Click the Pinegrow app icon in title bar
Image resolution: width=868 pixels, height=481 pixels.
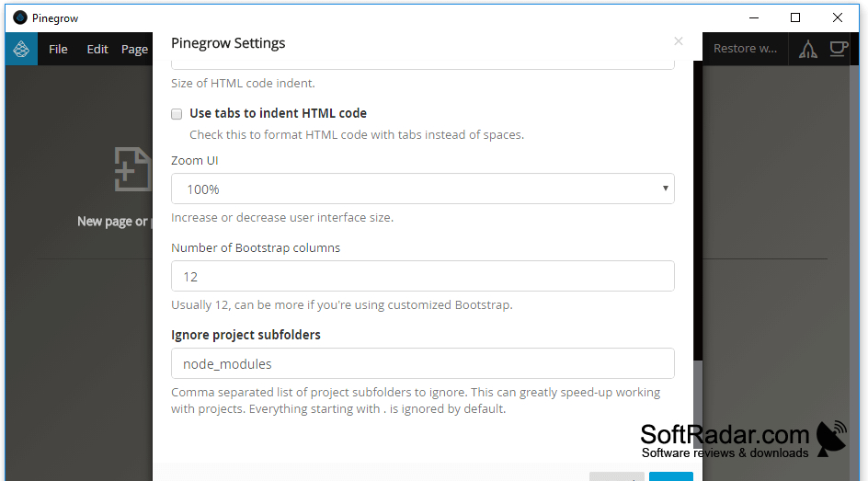20,17
